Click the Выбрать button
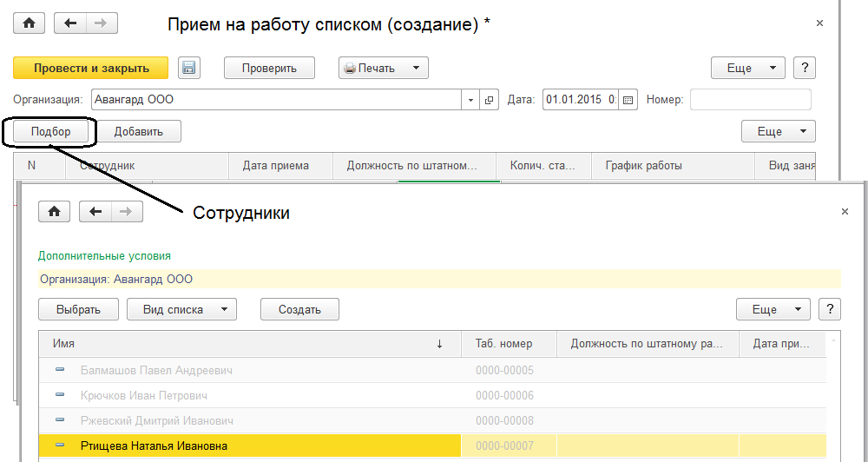 click(x=78, y=309)
